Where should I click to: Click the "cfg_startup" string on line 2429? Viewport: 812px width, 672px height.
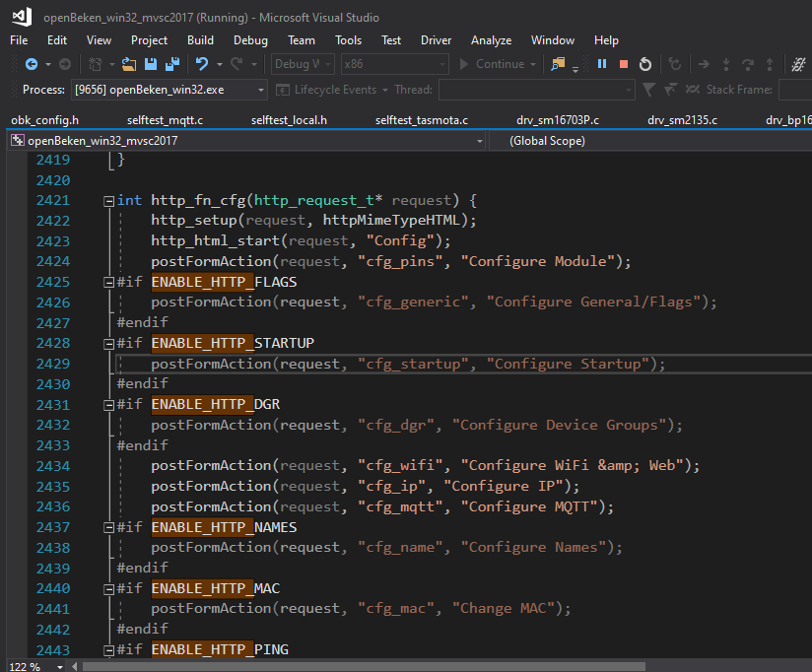[x=413, y=364]
